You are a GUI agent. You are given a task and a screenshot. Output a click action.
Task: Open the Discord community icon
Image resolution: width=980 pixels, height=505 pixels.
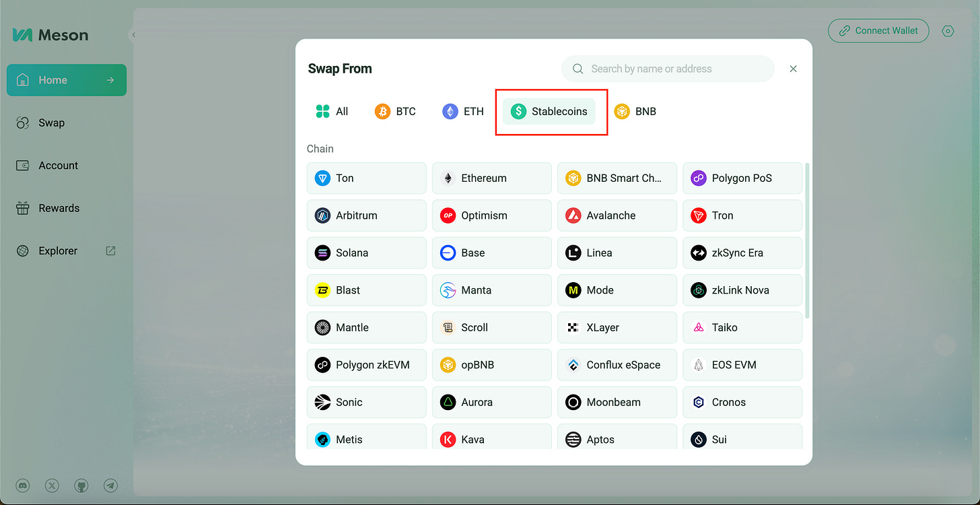(x=22, y=485)
